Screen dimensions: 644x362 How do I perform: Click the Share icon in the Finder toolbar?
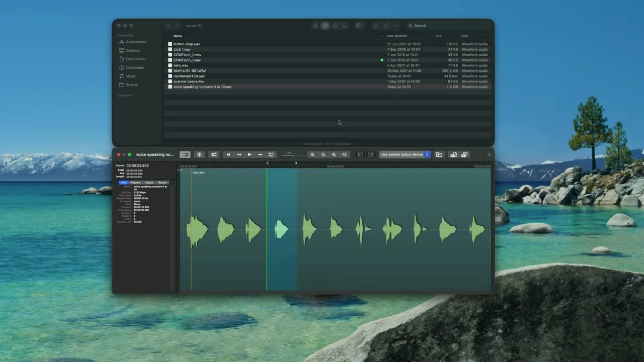(376, 26)
